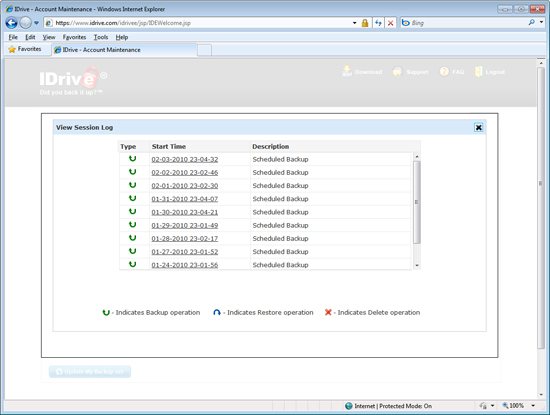The height and width of the screenshot is (415, 550).
Task: Open session log 02-02-2010 23-02-46
Action: [x=185, y=173]
